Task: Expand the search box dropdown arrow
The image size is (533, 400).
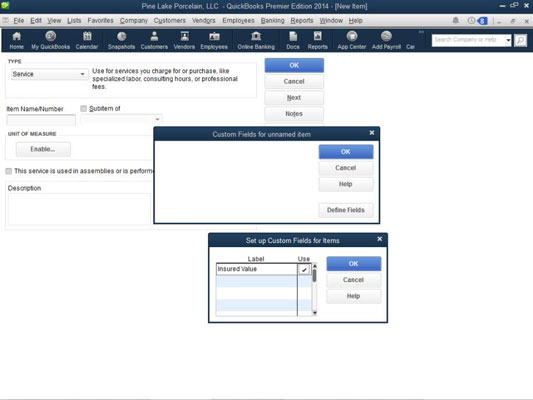Action: click(x=508, y=40)
